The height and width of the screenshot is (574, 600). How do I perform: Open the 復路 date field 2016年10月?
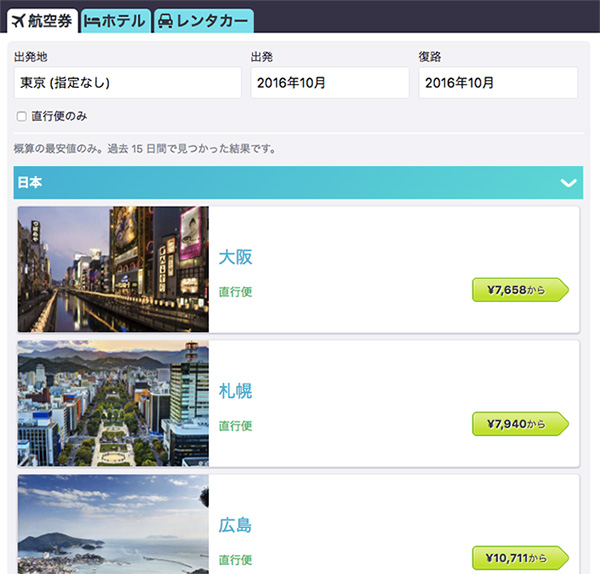click(498, 83)
